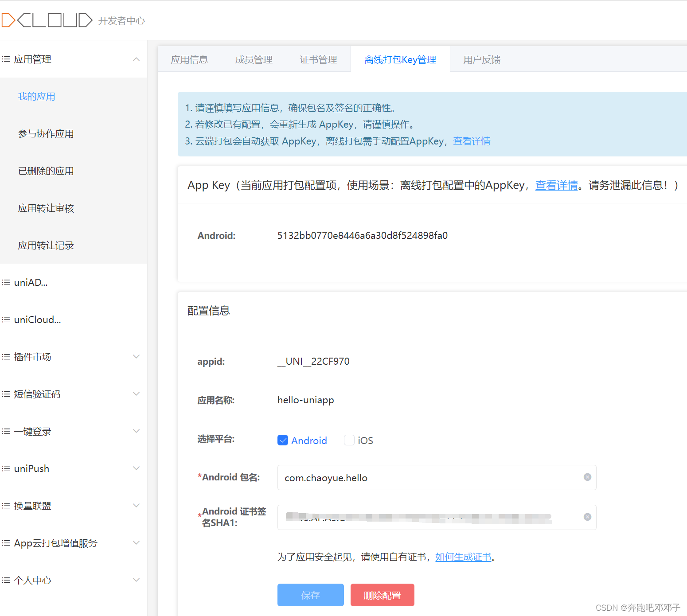This screenshot has height=616, width=687.
Task: Clear the Android 证书签名SHA1 field
Action: [587, 516]
